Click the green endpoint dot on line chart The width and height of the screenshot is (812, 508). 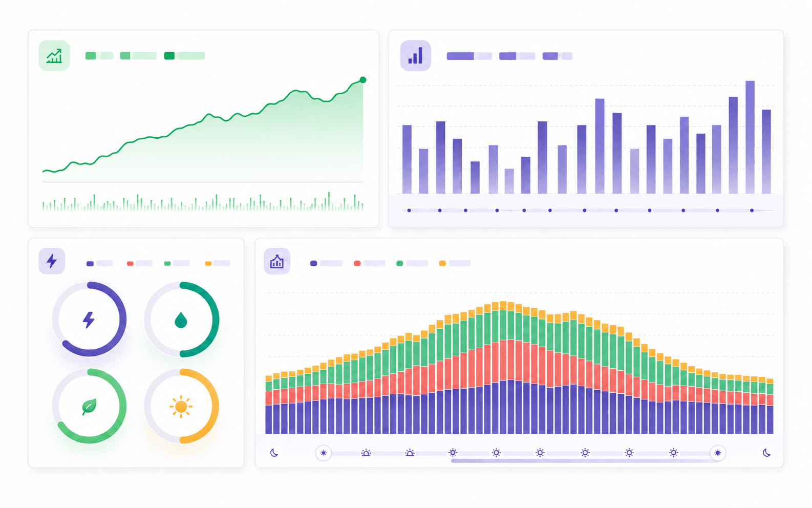click(x=363, y=80)
